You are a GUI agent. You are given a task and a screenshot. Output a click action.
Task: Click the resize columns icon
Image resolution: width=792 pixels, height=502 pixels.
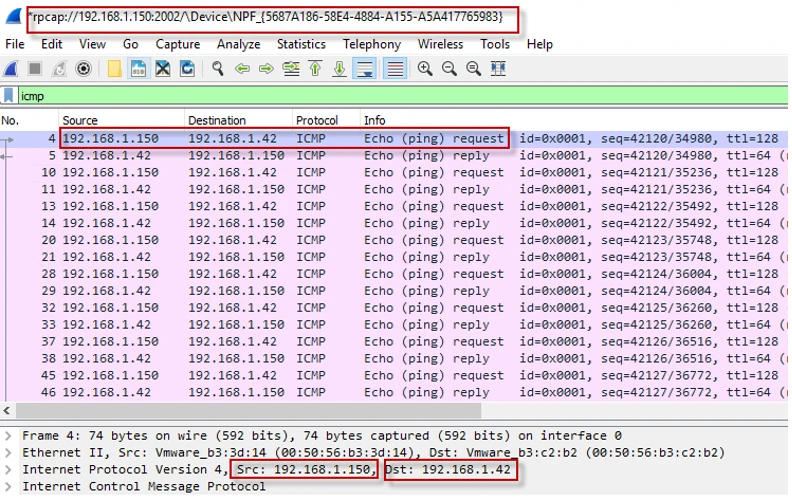[498, 69]
